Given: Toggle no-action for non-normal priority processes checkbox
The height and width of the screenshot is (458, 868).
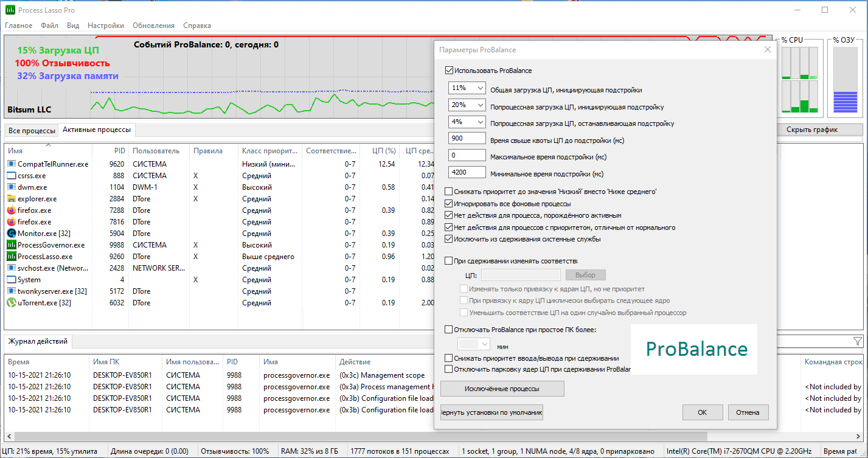Looking at the screenshot, I should pyautogui.click(x=450, y=227).
